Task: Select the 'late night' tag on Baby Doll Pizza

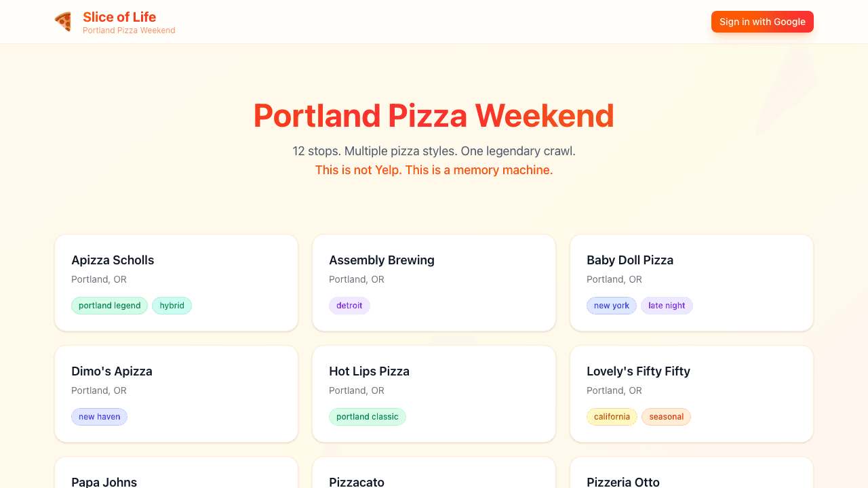Action: (667, 306)
